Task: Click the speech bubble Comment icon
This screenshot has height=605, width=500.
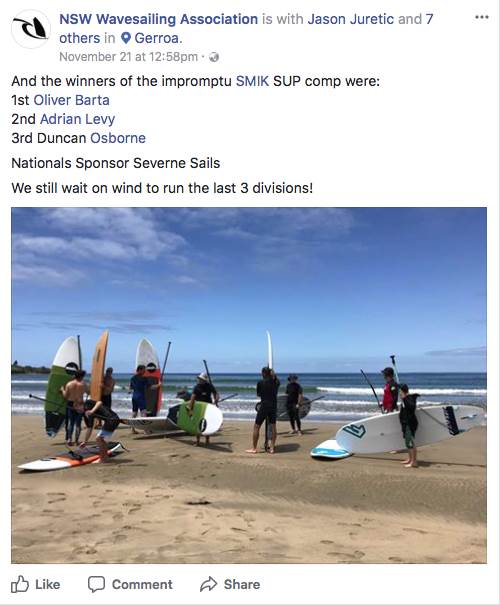Action: click(96, 584)
